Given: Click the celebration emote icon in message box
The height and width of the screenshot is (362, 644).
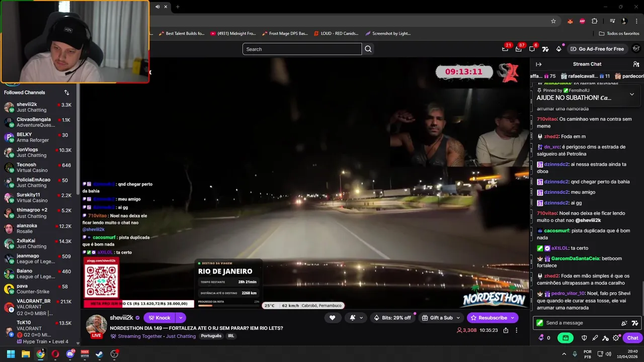Looking at the screenshot, I should (624, 323).
